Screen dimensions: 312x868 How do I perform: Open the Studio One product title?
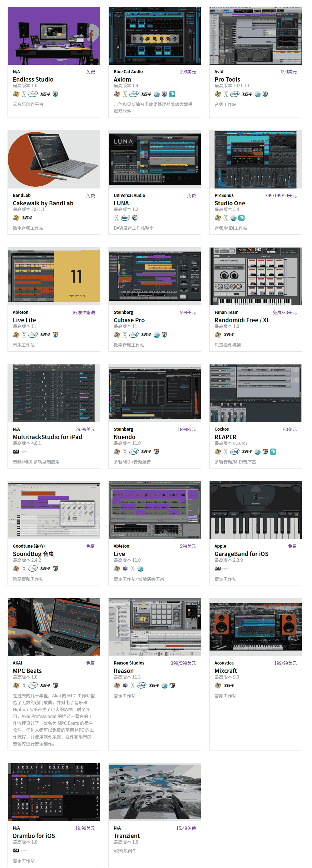point(230,203)
